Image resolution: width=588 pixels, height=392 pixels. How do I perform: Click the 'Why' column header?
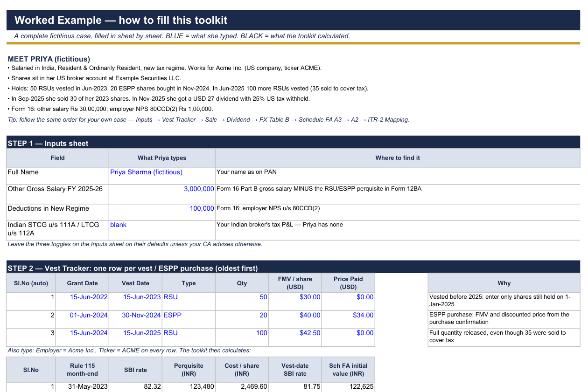pos(504,283)
